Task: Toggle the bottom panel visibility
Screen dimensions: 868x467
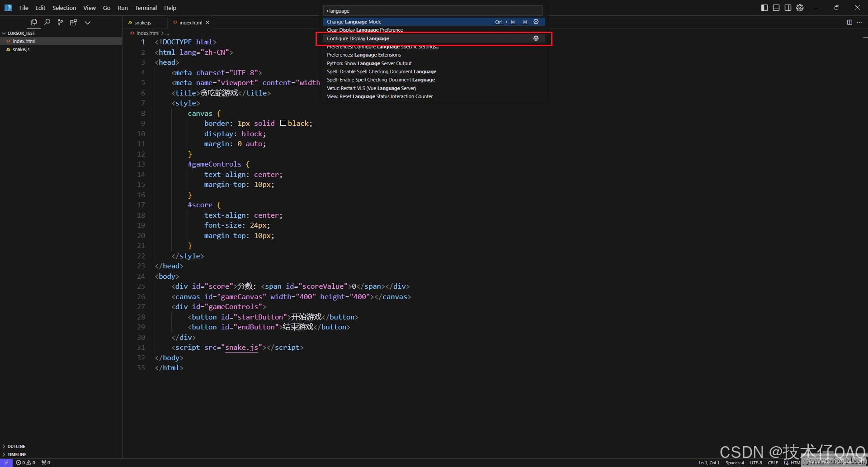Action: coord(776,8)
